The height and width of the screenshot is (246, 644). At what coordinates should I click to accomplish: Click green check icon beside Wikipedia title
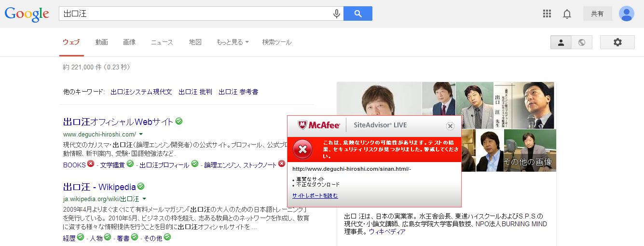[x=141, y=186]
